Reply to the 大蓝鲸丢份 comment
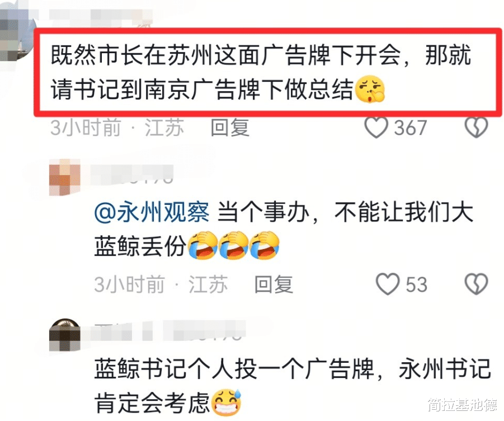This screenshot has height=421, width=504. [x=274, y=284]
